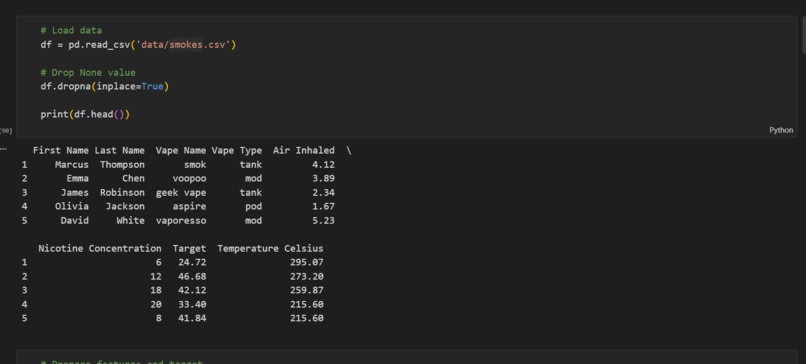
Task: Click 'geek vape' in the output
Action: click(181, 192)
